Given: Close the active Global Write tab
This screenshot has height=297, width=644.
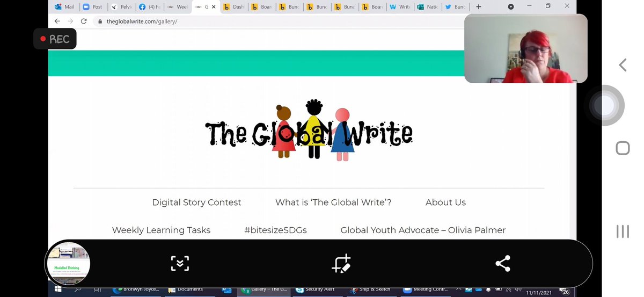Looking at the screenshot, I should [x=214, y=7].
